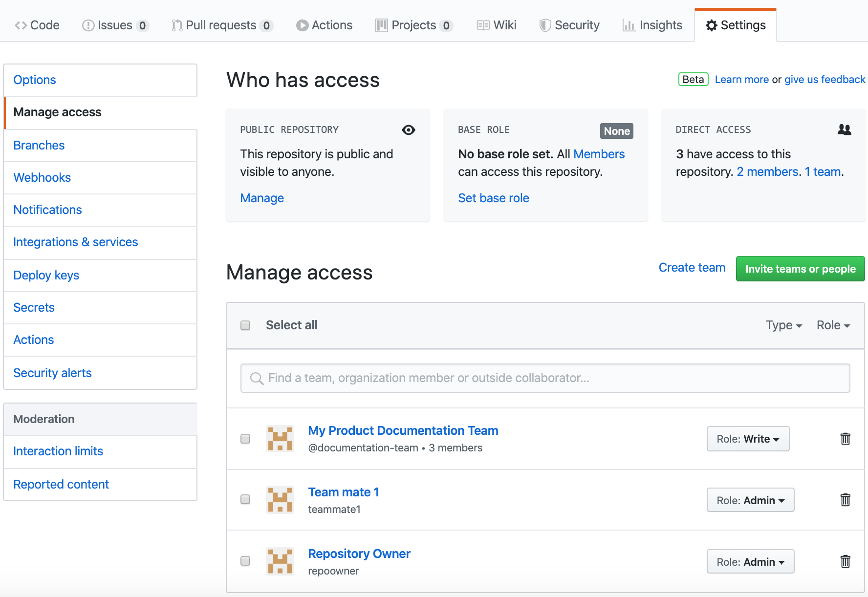The width and height of the screenshot is (868, 597).
Task: Click the eye icon in Public Repository card
Action: [408, 130]
